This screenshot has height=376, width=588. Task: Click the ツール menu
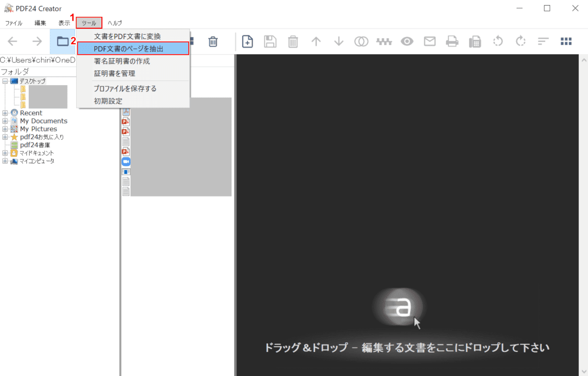89,23
